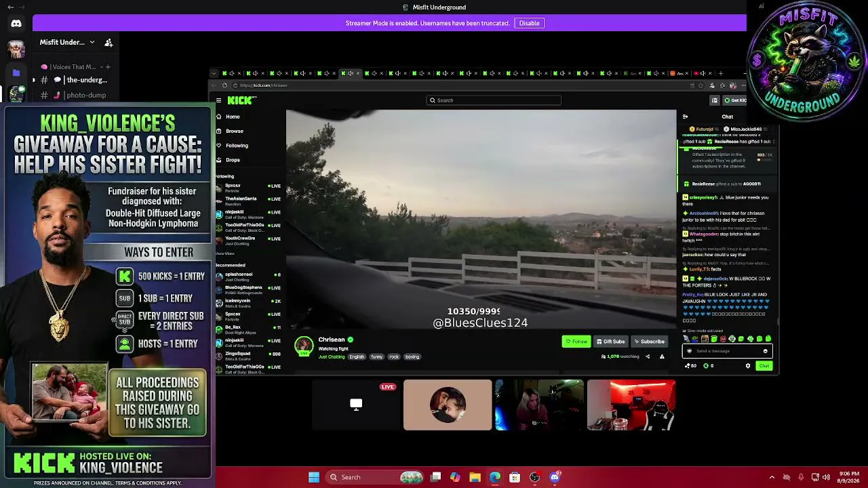
Task: Click the chat message input field
Action: (727, 351)
